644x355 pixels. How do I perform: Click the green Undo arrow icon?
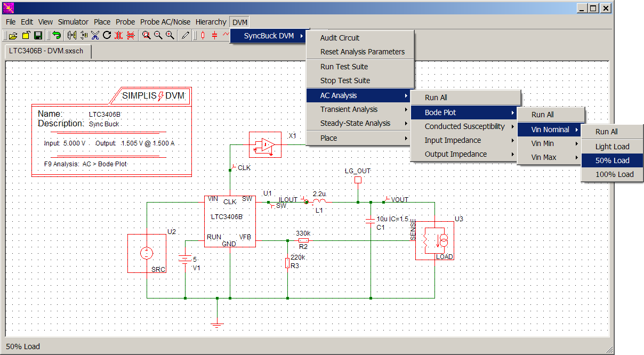(x=57, y=36)
